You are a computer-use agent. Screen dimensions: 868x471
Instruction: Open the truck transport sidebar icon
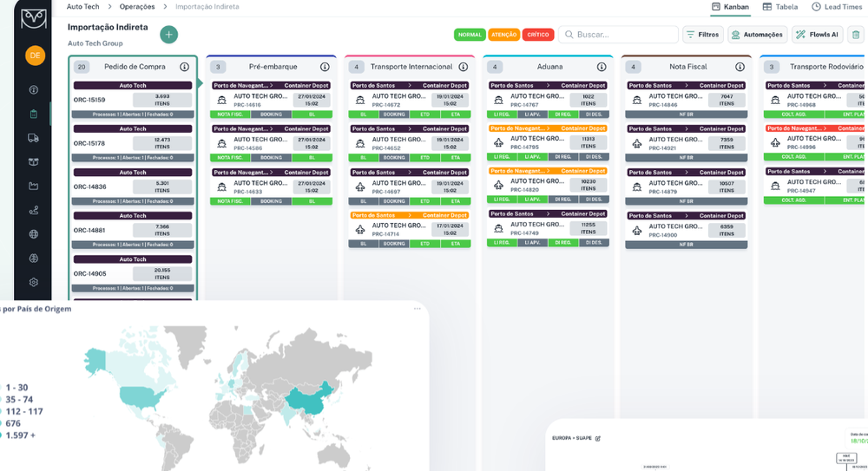point(33,138)
